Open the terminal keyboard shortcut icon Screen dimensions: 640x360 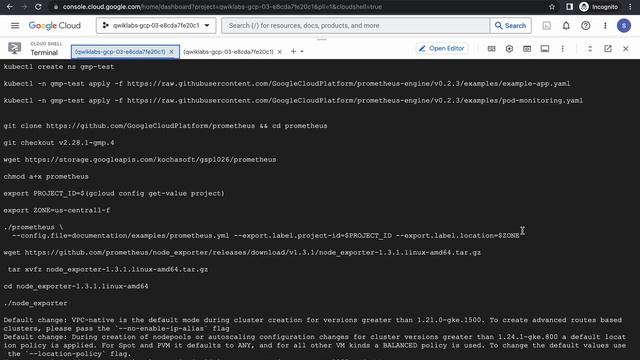491,49
